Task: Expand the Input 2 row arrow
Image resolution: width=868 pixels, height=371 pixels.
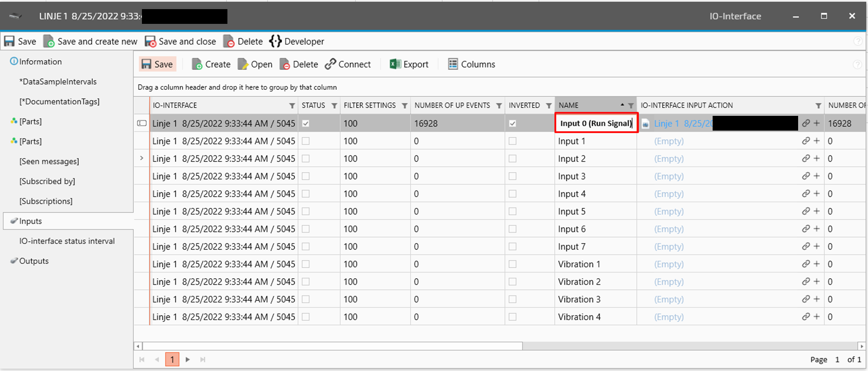Action: pyautogui.click(x=141, y=158)
